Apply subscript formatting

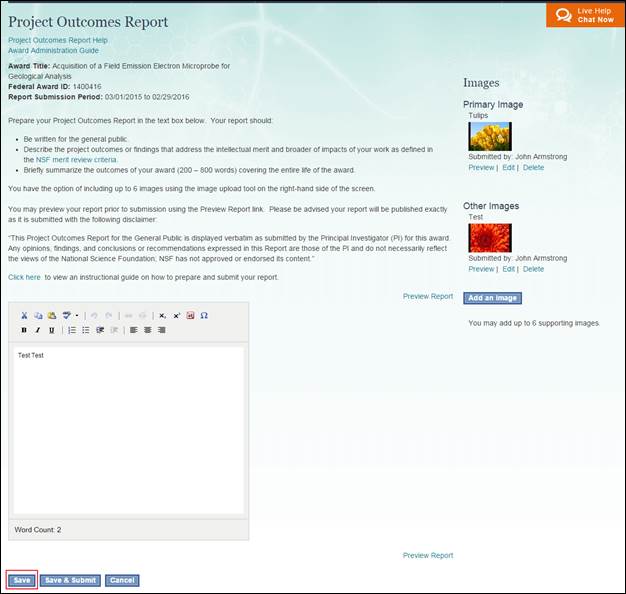[163, 315]
